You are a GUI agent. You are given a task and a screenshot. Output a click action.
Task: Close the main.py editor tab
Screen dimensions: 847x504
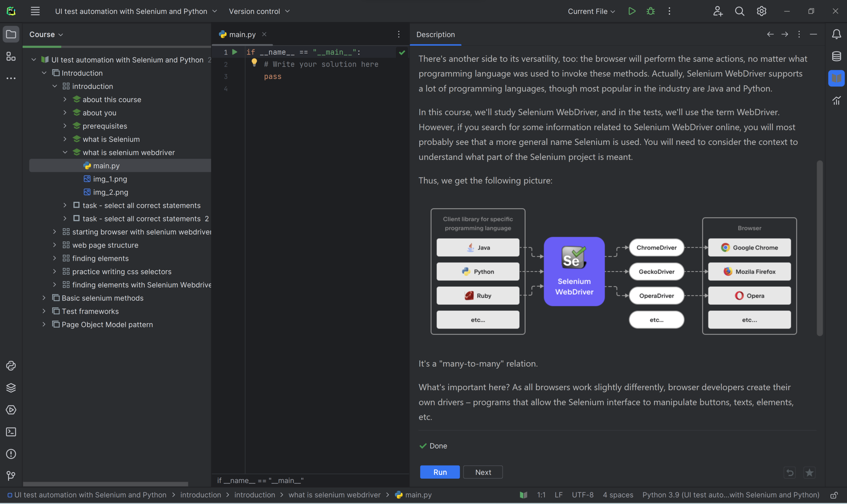coord(264,34)
